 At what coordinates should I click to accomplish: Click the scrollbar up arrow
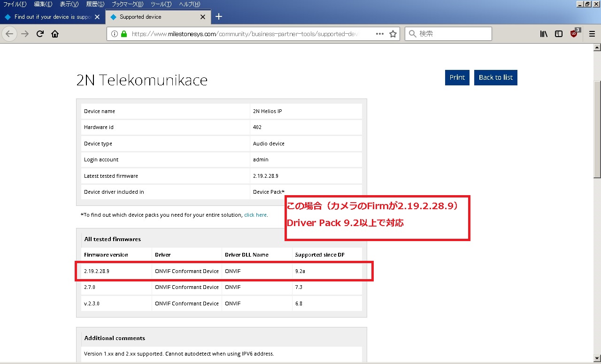point(597,47)
